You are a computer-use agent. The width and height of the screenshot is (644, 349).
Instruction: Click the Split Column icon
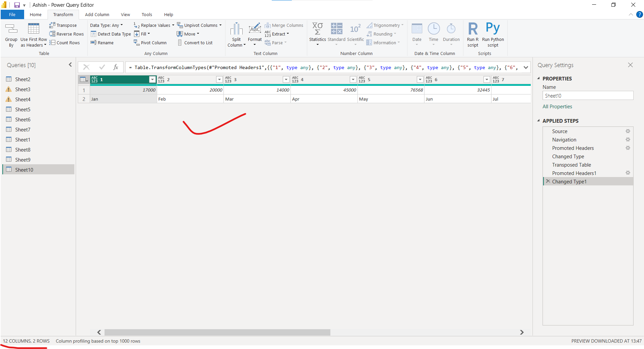(x=236, y=29)
